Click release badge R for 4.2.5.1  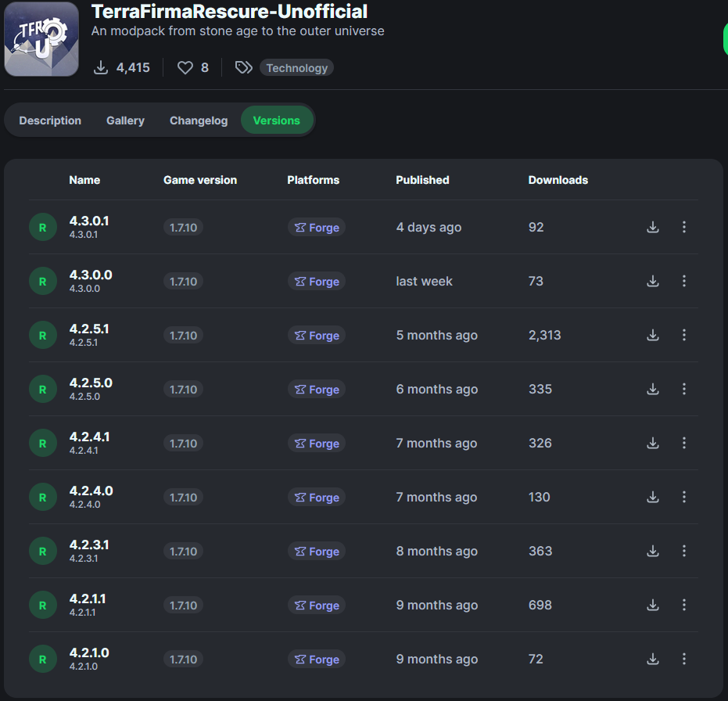pyautogui.click(x=43, y=335)
